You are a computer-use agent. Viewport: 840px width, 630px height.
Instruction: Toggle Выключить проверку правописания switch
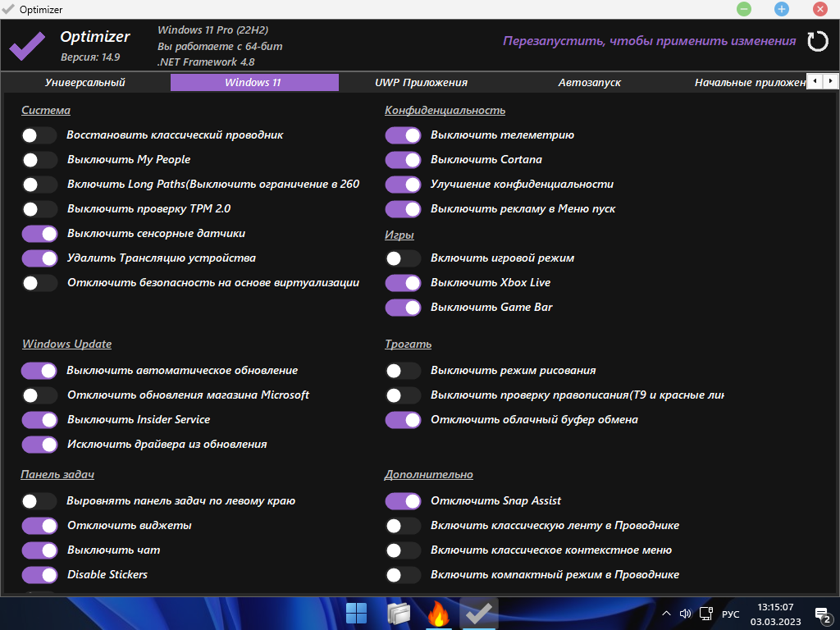point(403,395)
